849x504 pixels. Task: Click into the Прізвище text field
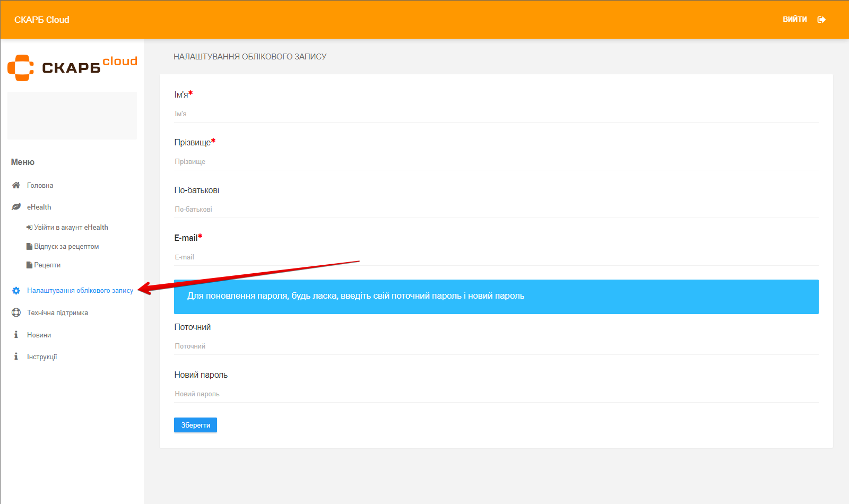point(496,162)
